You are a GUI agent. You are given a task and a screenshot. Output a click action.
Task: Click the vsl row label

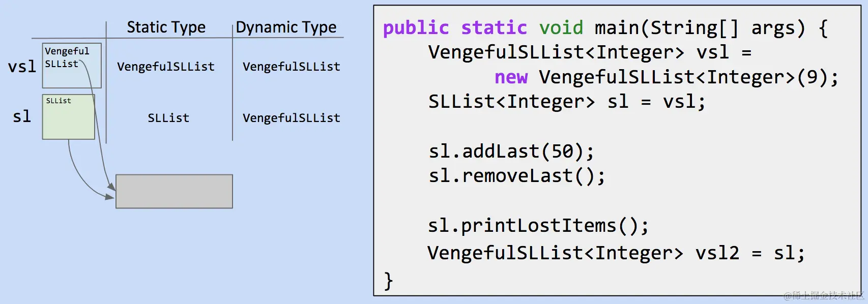click(22, 67)
